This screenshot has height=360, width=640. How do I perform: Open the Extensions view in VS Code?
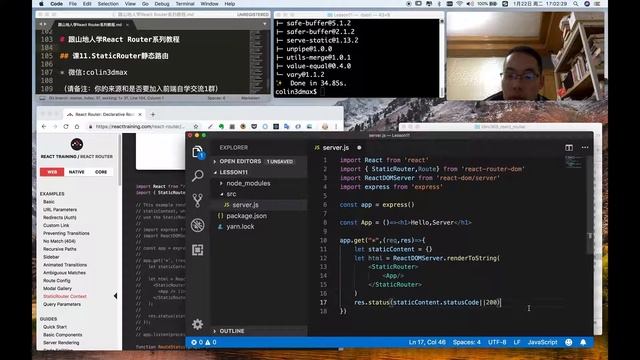[x=198, y=250]
